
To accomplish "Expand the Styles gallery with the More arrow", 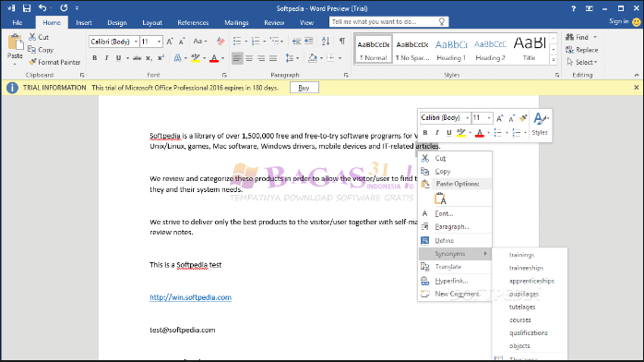I will pos(554,60).
